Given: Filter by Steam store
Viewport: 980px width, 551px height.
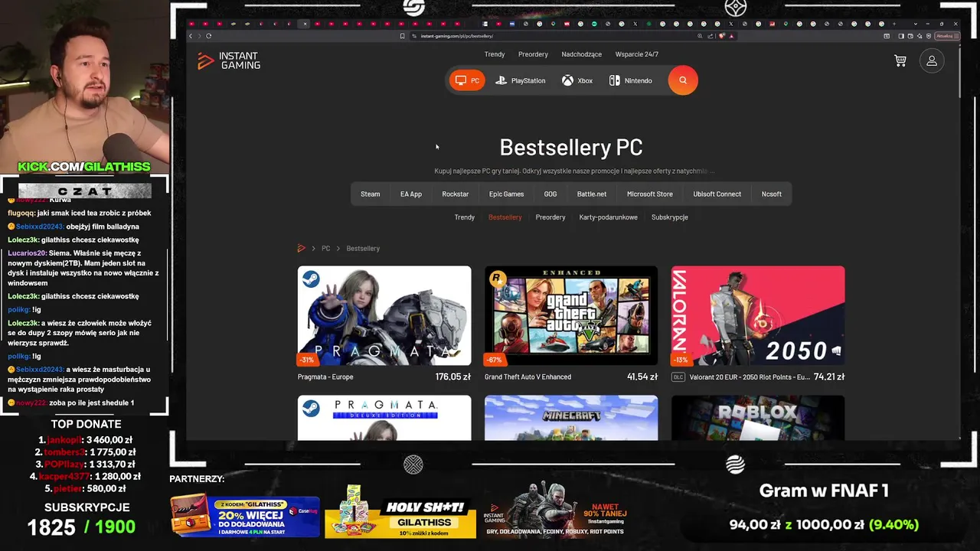Looking at the screenshot, I should coord(371,194).
